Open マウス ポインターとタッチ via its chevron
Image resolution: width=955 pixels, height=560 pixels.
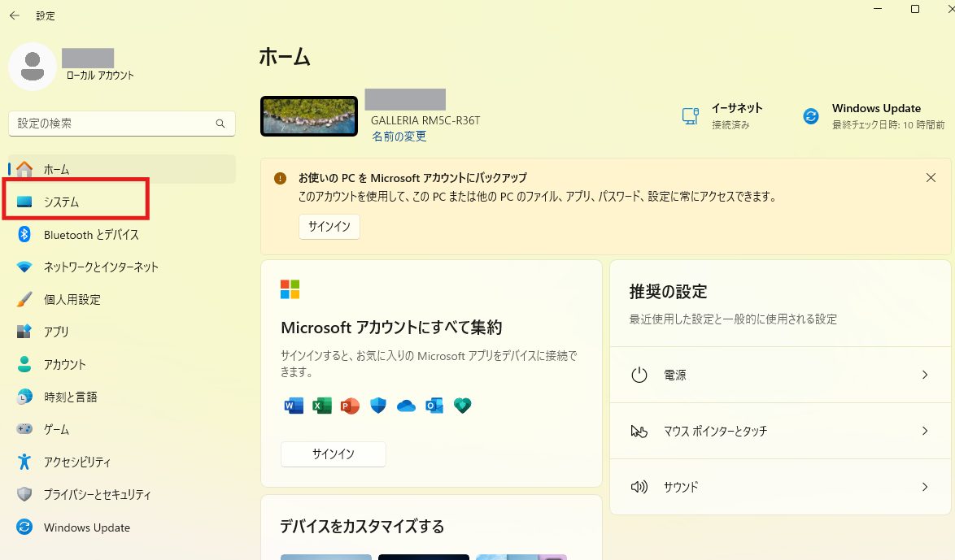[x=925, y=431]
